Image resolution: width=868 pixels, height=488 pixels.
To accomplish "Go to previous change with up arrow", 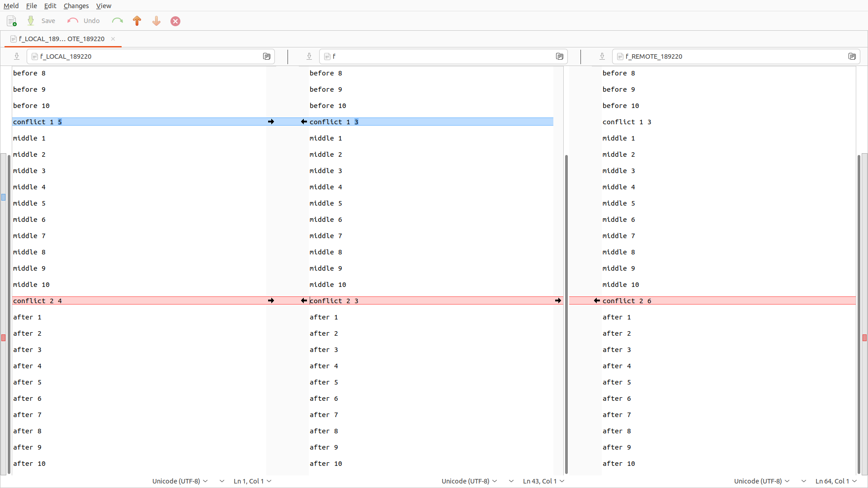I will tap(137, 21).
